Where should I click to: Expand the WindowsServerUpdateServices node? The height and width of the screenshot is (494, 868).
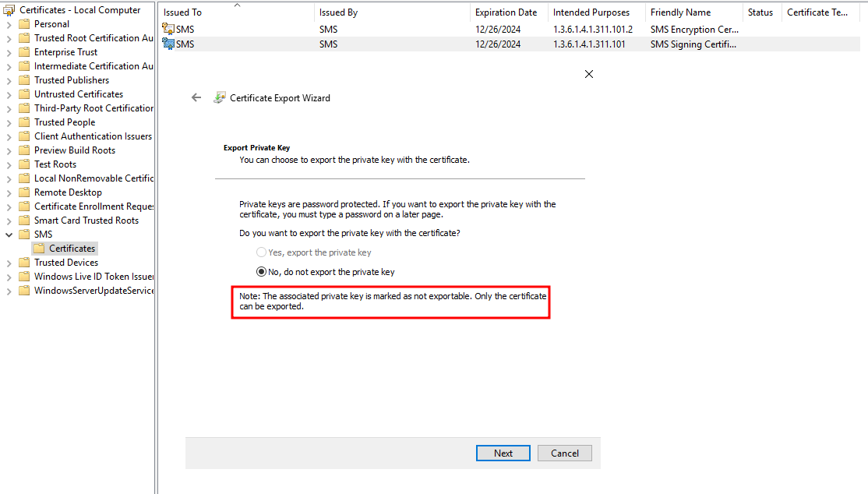coord(9,291)
